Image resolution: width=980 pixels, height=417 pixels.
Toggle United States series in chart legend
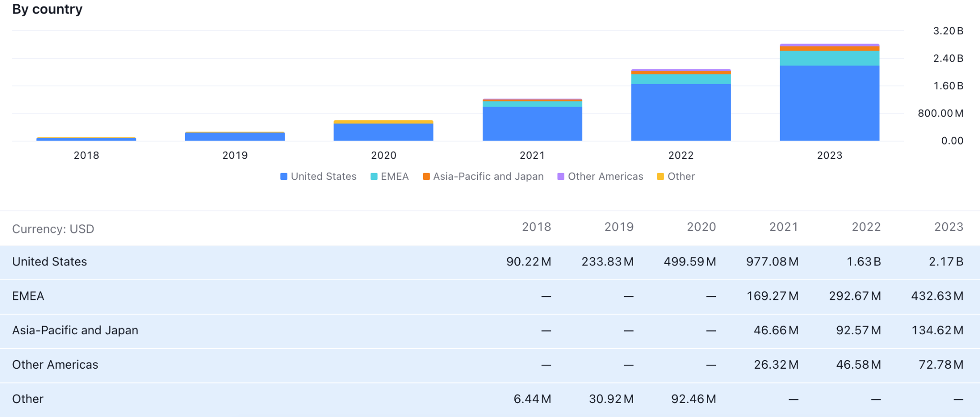tap(318, 176)
